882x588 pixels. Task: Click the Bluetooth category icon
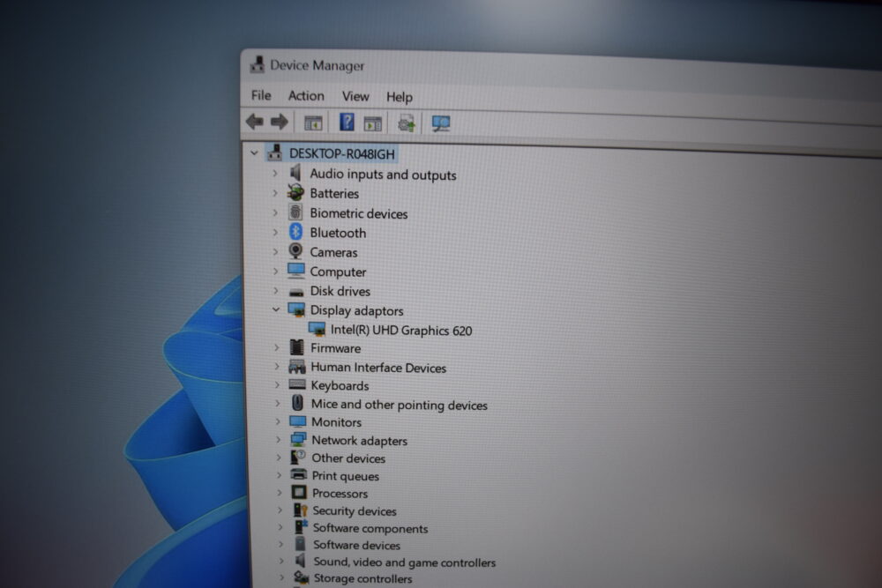pyautogui.click(x=295, y=232)
